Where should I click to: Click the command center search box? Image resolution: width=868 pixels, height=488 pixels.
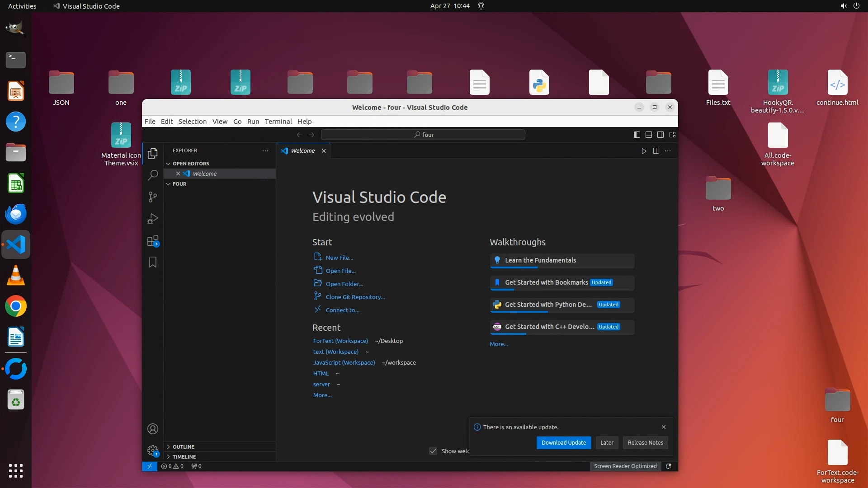point(423,135)
